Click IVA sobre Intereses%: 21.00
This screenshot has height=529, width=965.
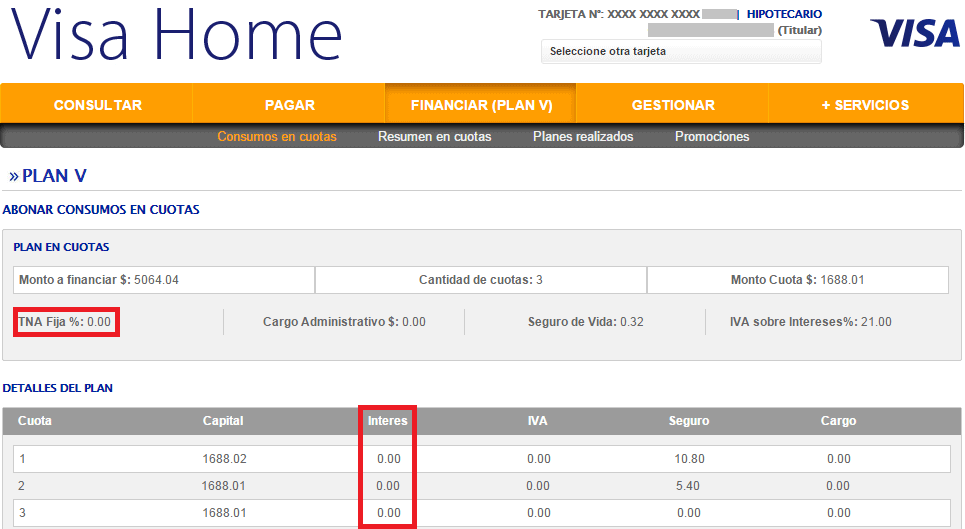[811, 322]
